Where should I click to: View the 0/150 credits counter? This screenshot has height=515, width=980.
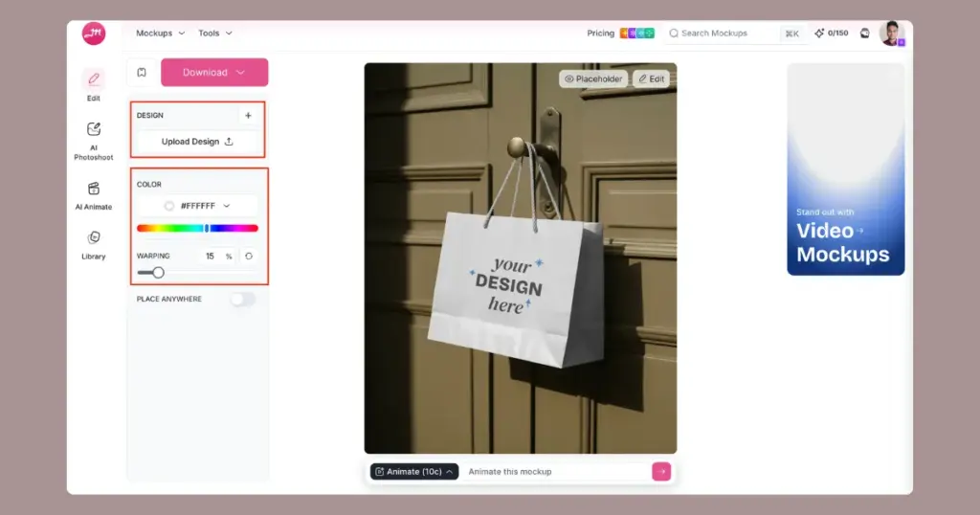(x=838, y=34)
